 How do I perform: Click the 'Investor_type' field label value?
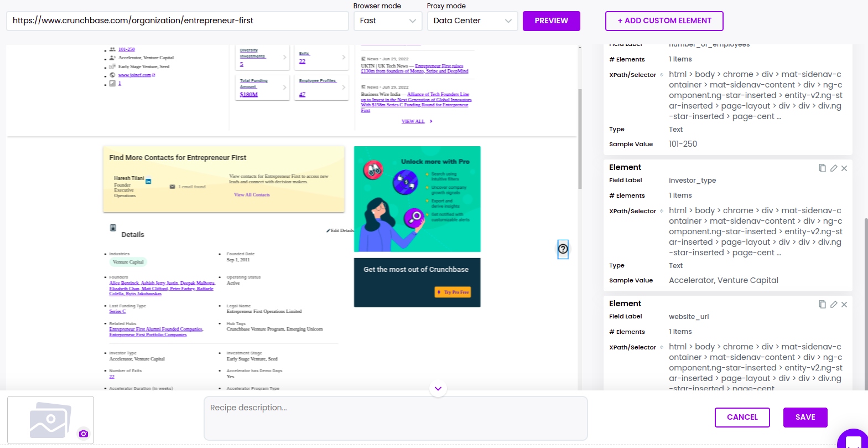pyautogui.click(x=692, y=181)
